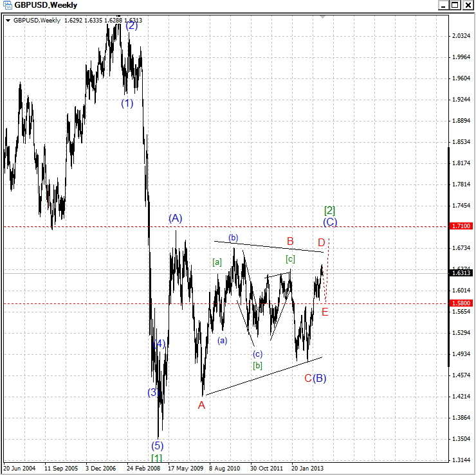Minimize the GBPUSD,Weekly chart window
The height and width of the screenshot is (475, 476).
click(444, 5)
